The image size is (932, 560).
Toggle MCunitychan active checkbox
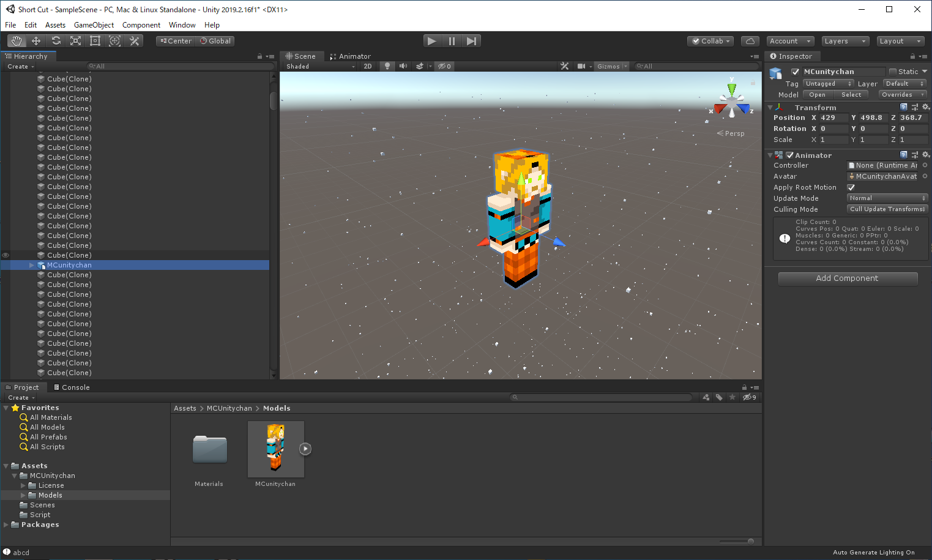796,72
